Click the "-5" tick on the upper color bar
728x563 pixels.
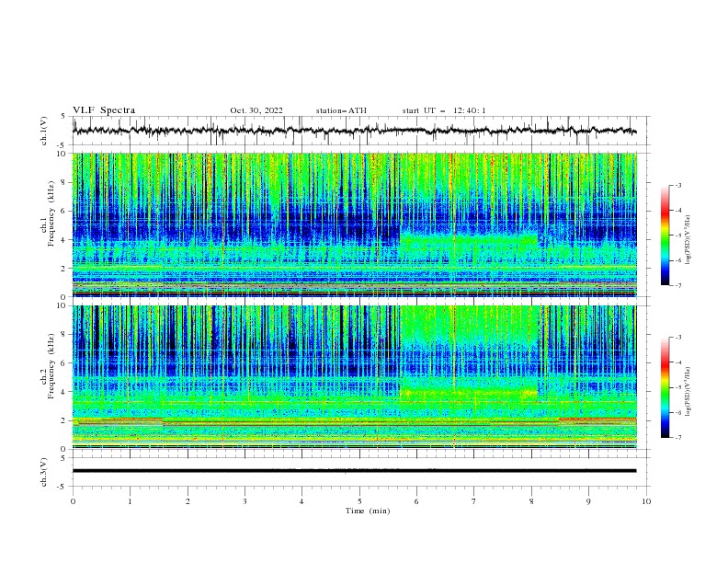point(677,236)
